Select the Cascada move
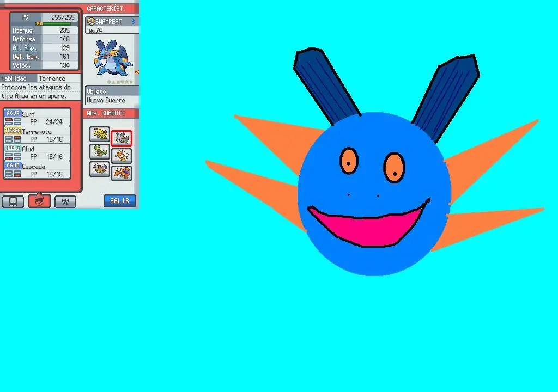558x392 pixels. tap(38, 170)
